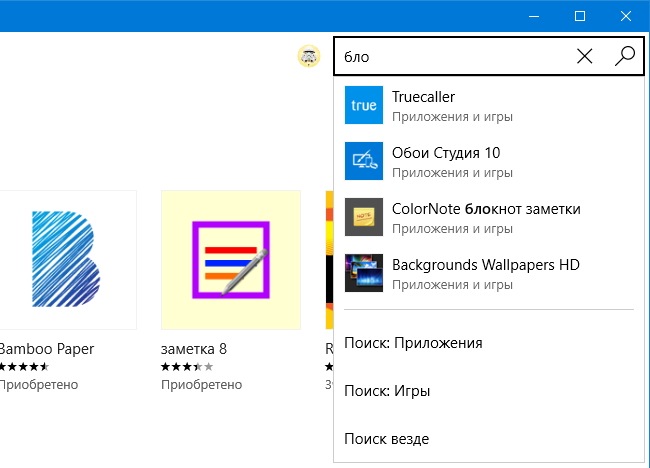
Task: Choose Поиск: Приложения option
Action: (x=413, y=343)
